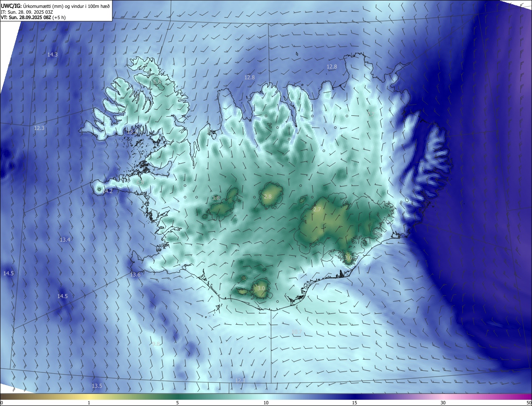The image size is (532, 406).
Task: Click the colorbar tick label 5
Action: tap(177, 403)
